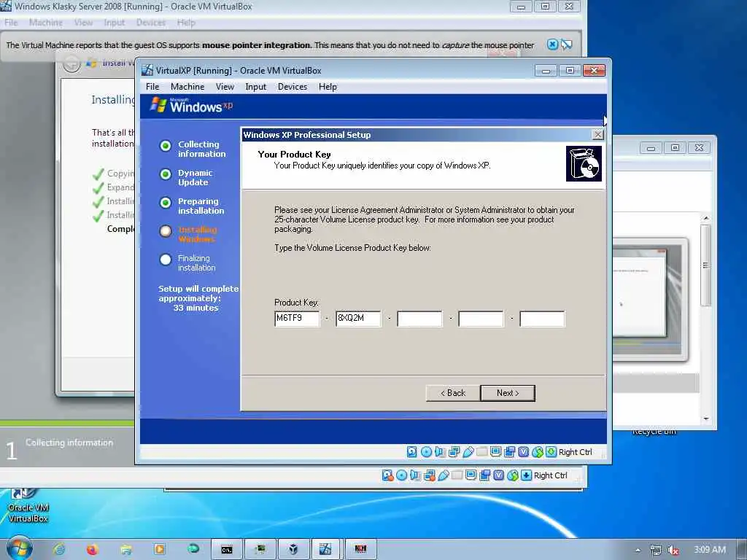Open optical drive indicator in VirtualXP status bar
Image resolution: width=747 pixels, height=560 pixels.
[426, 452]
